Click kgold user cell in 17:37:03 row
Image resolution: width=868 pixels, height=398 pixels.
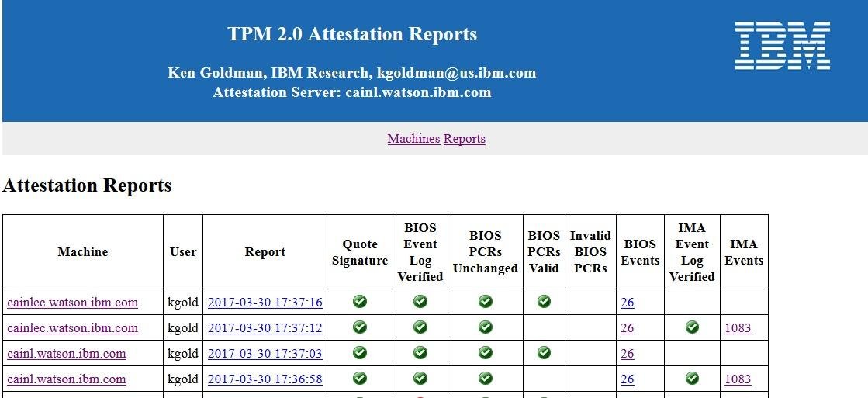[183, 354]
